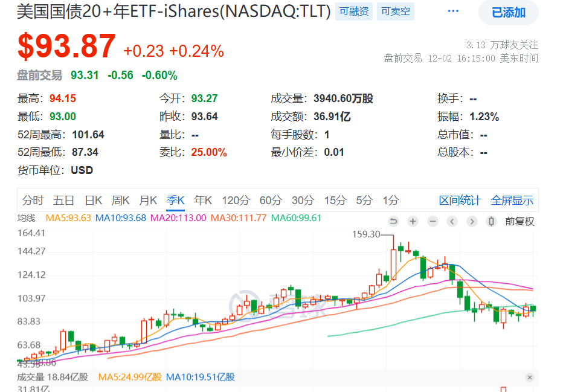Click the 均线 label

pyautogui.click(x=26, y=218)
